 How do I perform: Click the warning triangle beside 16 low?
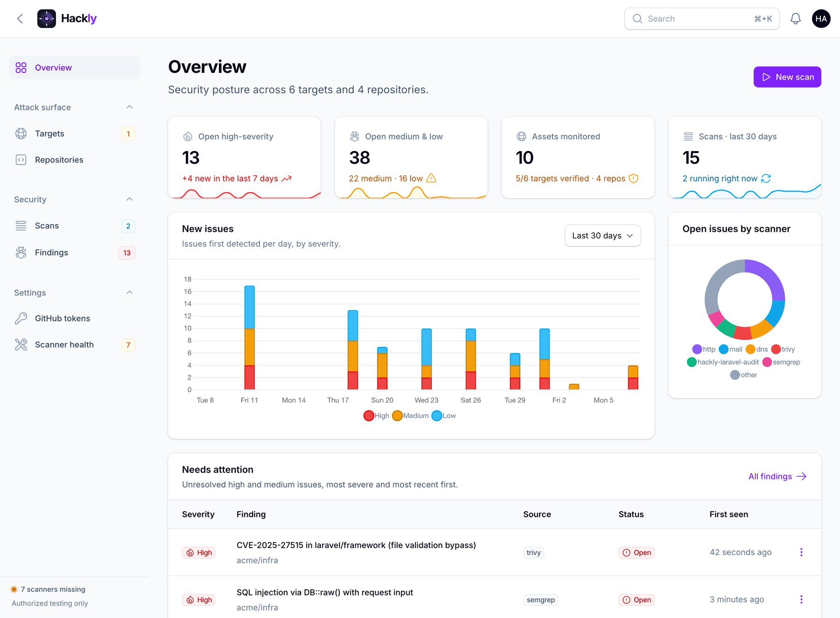pyautogui.click(x=431, y=178)
